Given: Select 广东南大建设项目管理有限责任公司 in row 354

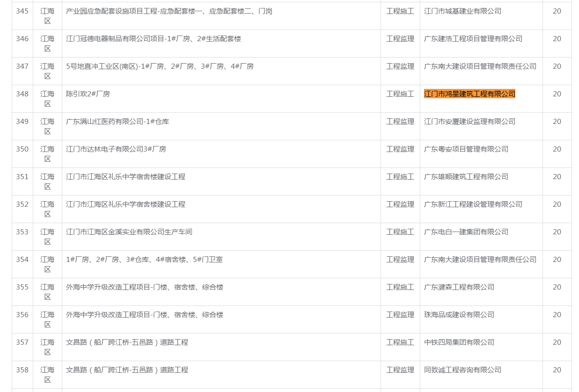Looking at the screenshot, I should (x=480, y=260).
